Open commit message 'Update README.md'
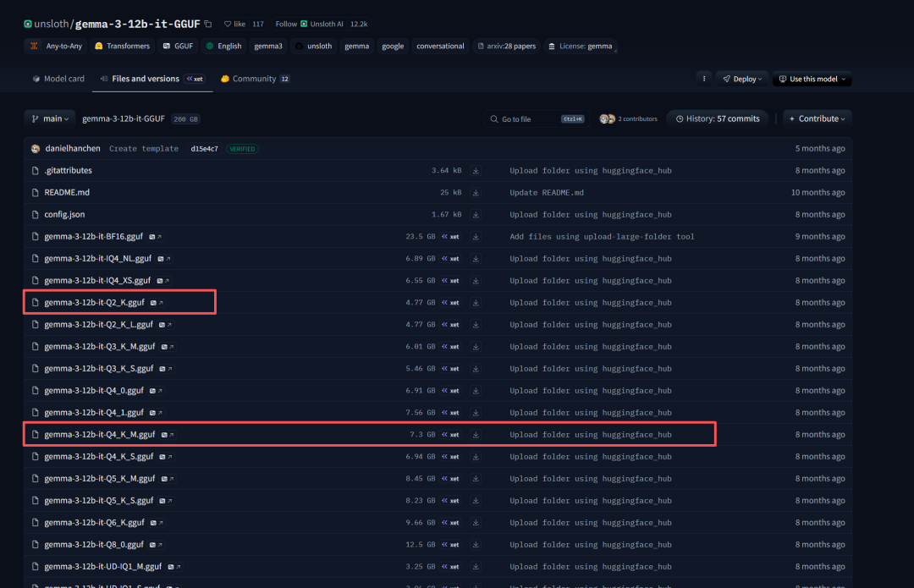Screen dimensions: 914x588 546,192
